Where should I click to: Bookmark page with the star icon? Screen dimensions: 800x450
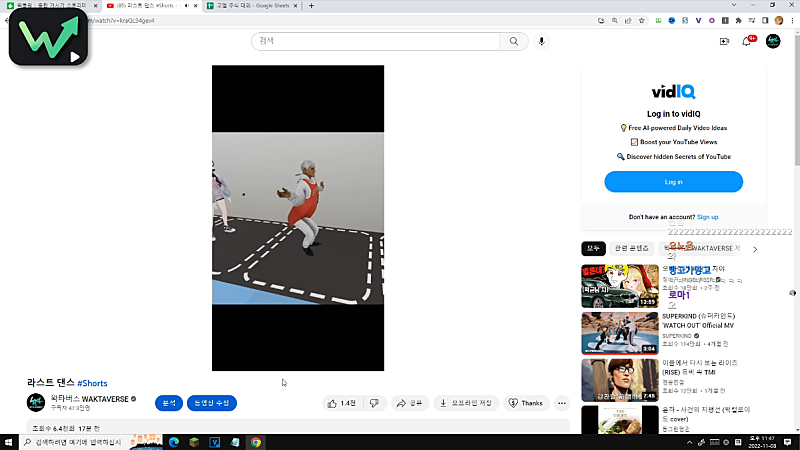point(642,20)
